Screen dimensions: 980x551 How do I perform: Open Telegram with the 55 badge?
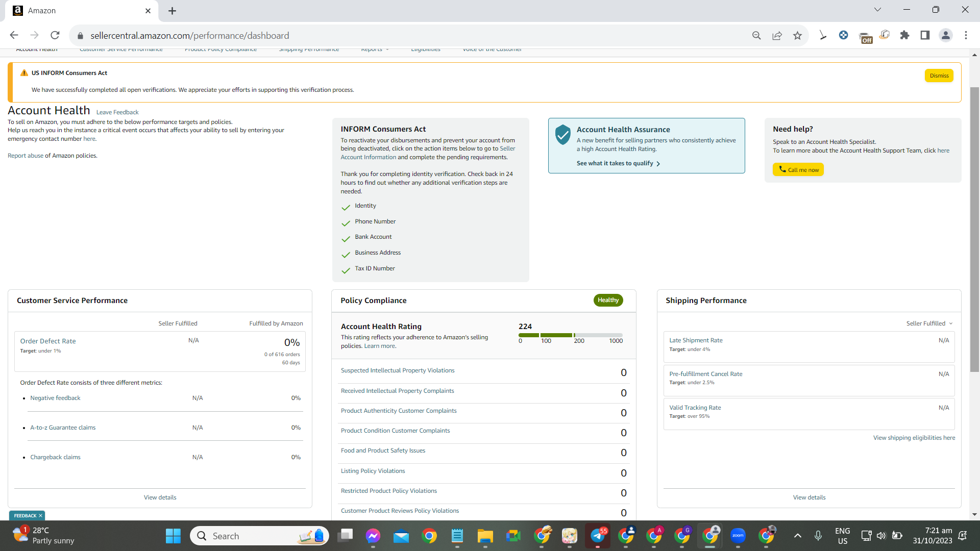click(x=598, y=536)
